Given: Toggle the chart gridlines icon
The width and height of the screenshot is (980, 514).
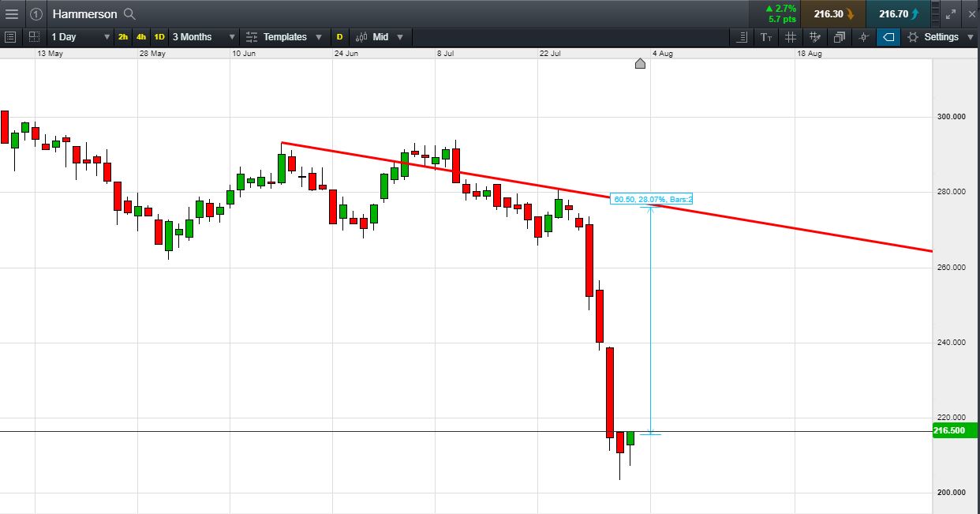Looking at the screenshot, I should point(791,37).
